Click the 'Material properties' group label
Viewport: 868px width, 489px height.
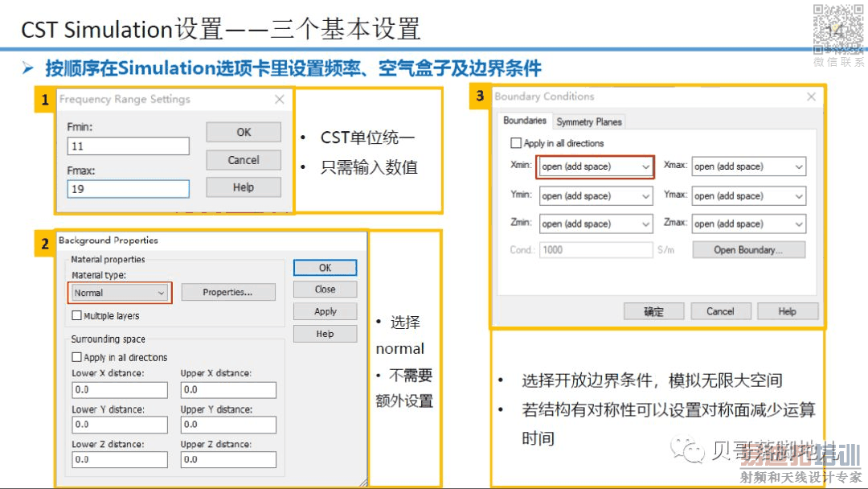coord(108,259)
